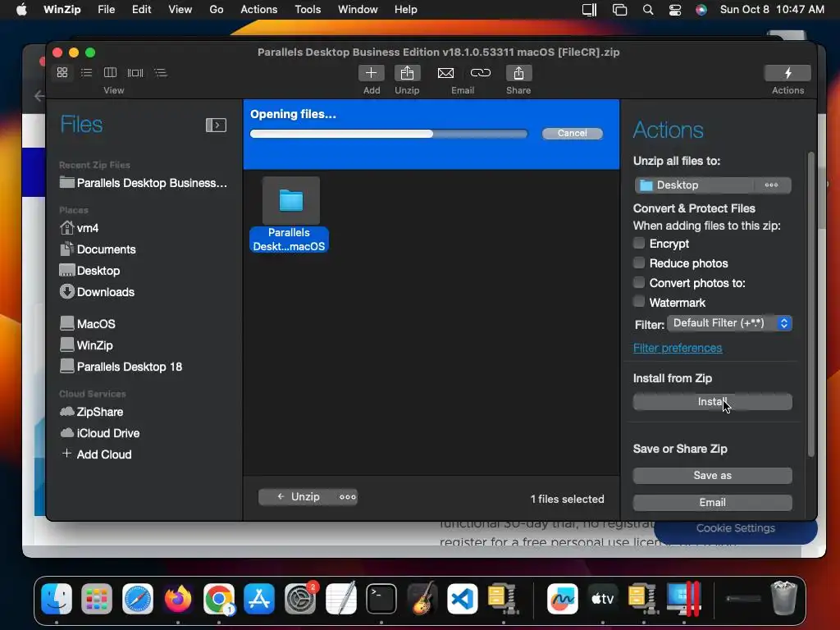Click the Add toolbar icon
Viewport: 840px width, 630px height.
[372, 73]
